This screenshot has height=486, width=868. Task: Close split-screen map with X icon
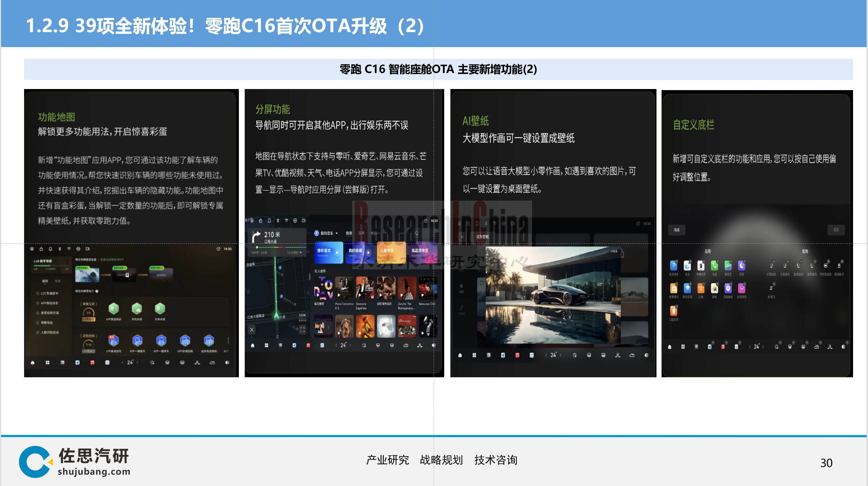[252, 329]
